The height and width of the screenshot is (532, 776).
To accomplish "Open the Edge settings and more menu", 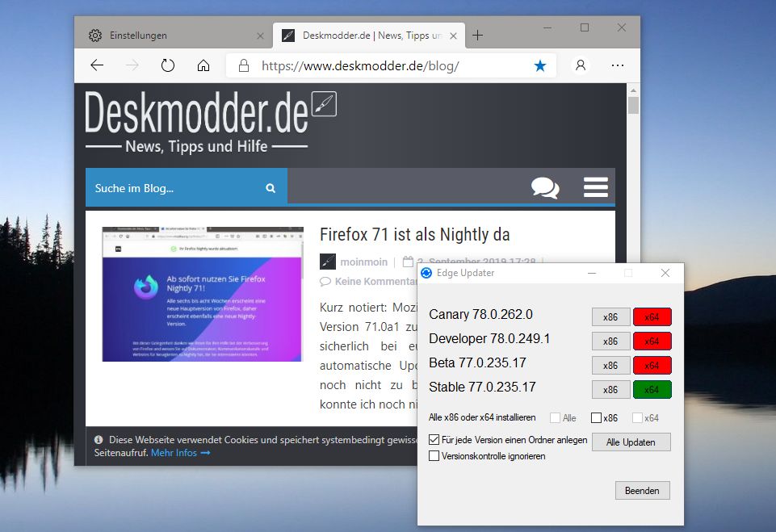I will pos(617,65).
